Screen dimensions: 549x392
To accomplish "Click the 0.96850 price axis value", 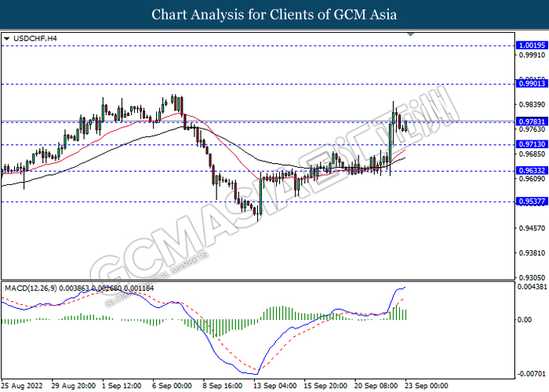I will [x=532, y=154].
